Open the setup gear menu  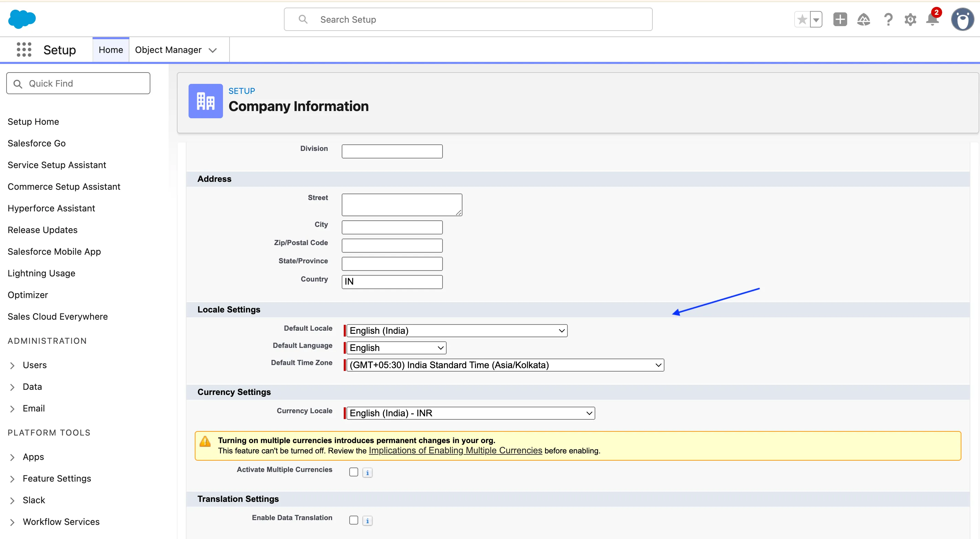point(910,19)
